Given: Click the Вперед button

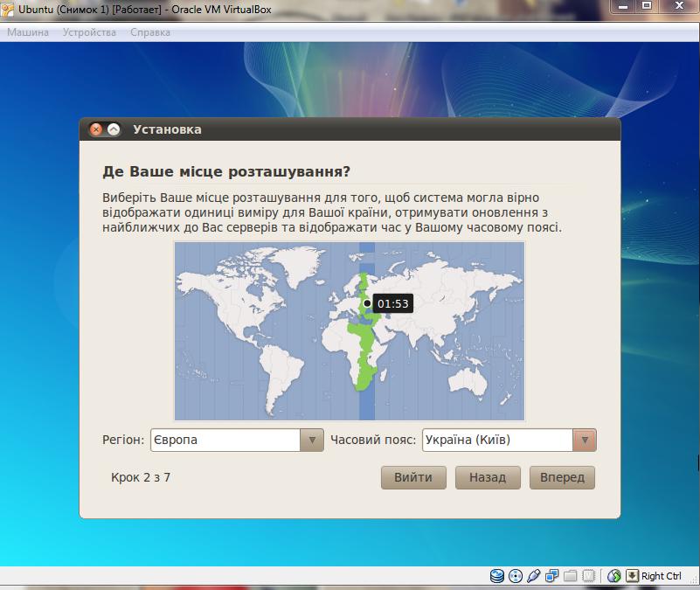Looking at the screenshot, I should pyautogui.click(x=562, y=477).
